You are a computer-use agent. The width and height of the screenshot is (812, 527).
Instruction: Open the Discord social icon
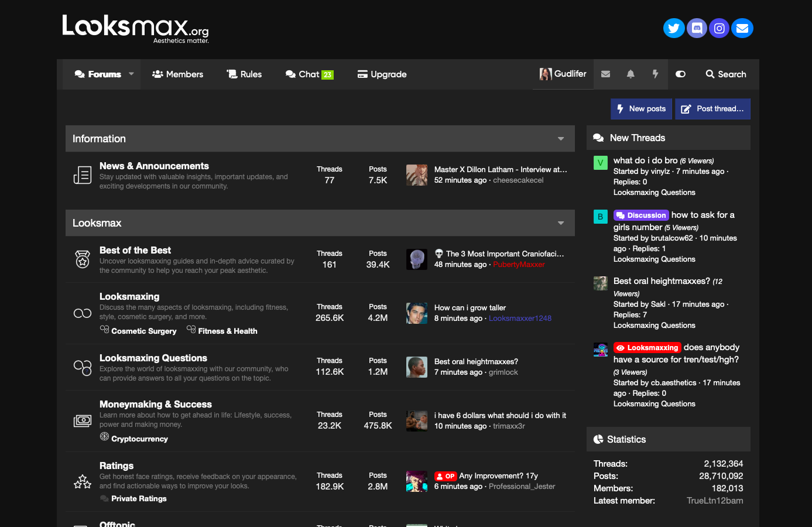click(x=697, y=28)
